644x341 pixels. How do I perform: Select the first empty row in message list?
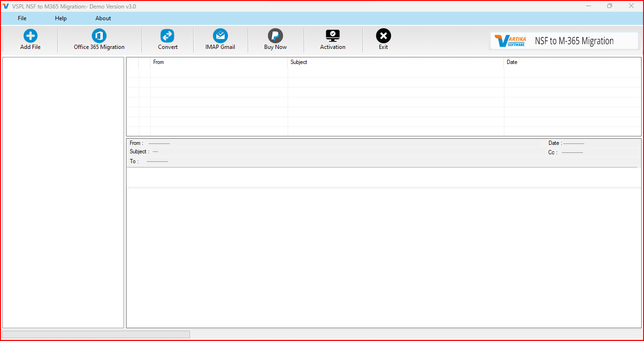coord(384,72)
